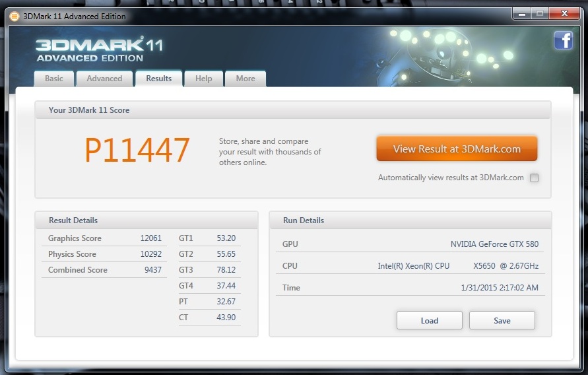Click the PT result 32.67
The height and width of the screenshot is (375, 588).
point(226,301)
